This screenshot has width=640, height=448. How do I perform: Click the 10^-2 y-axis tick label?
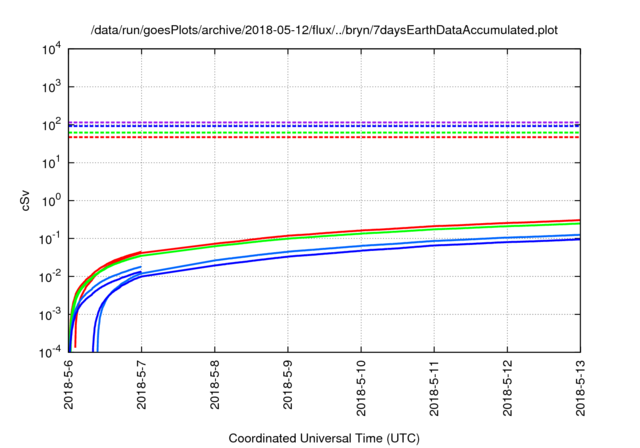click(50, 277)
